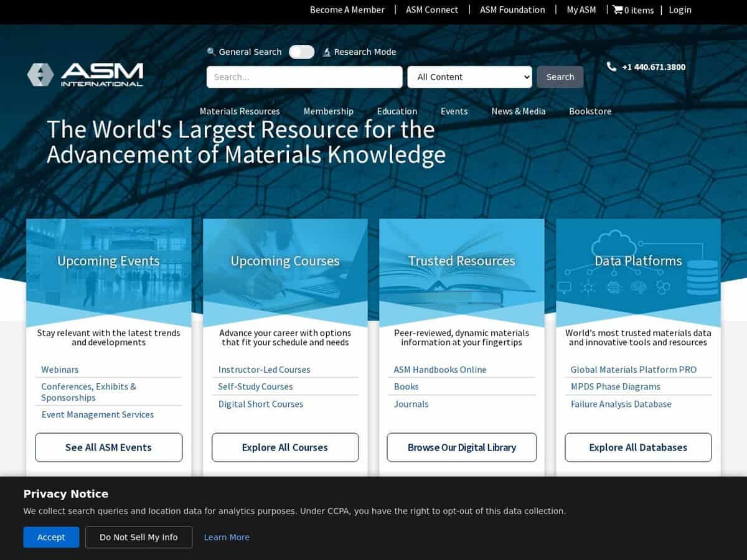This screenshot has width=747, height=560.
Task: Go to ASM Connect
Action: (x=432, y=10)
